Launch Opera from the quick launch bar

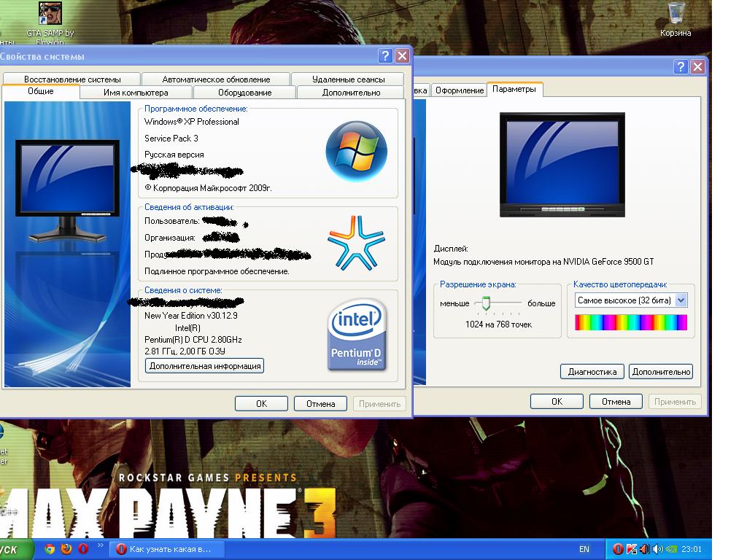(x=83, y=549)
